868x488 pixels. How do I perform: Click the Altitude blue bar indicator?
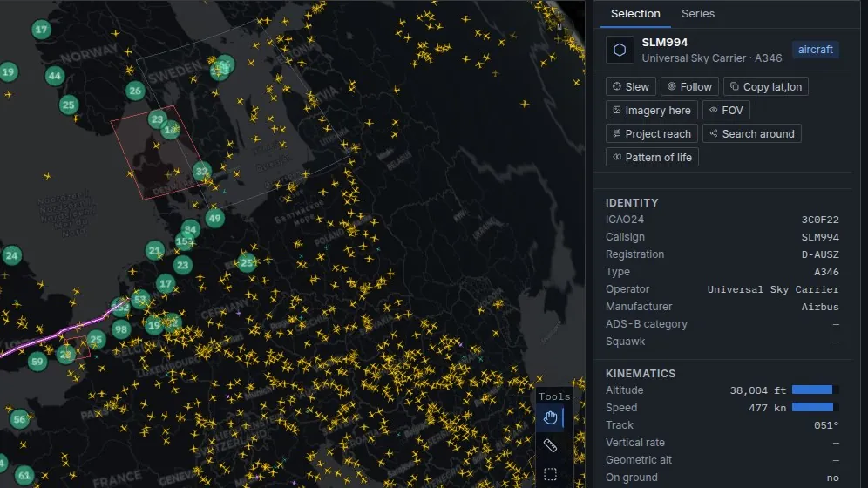point(815,390)
